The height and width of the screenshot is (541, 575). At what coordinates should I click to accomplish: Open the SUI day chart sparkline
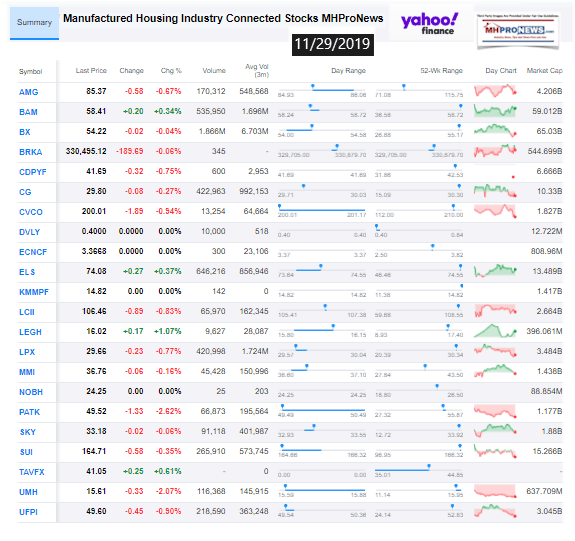[x=495, y=451]
